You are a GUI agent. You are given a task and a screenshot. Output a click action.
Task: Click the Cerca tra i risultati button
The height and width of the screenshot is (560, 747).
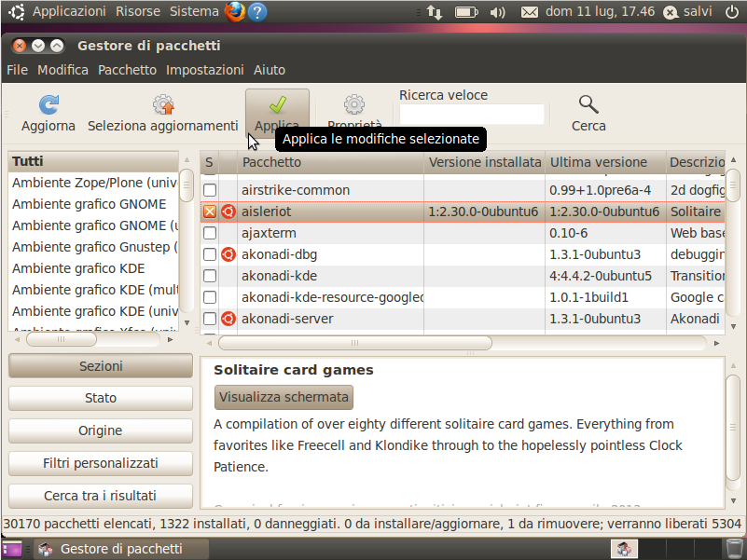tap(101, 496)
